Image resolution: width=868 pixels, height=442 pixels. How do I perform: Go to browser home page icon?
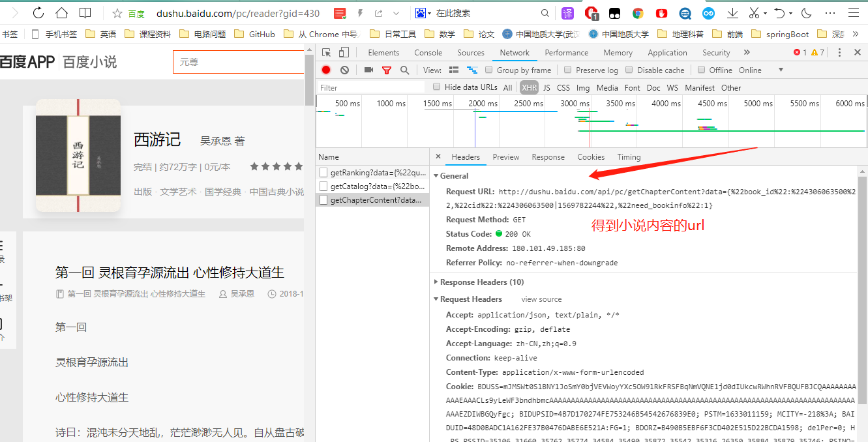[61, 13]
